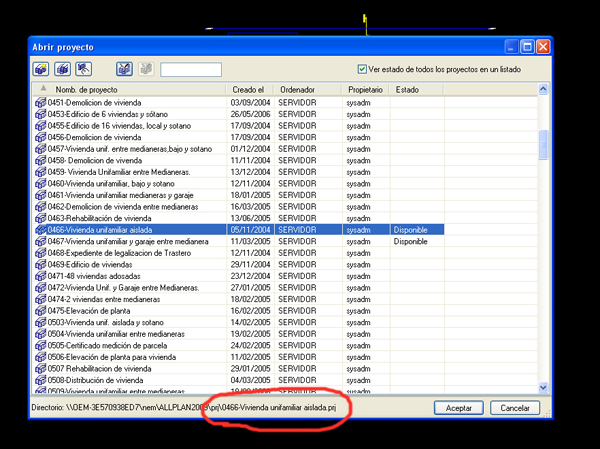Click the icon of 0475-Elevación de planta
This screenshot has width=600, height=449.
(41, 310)
